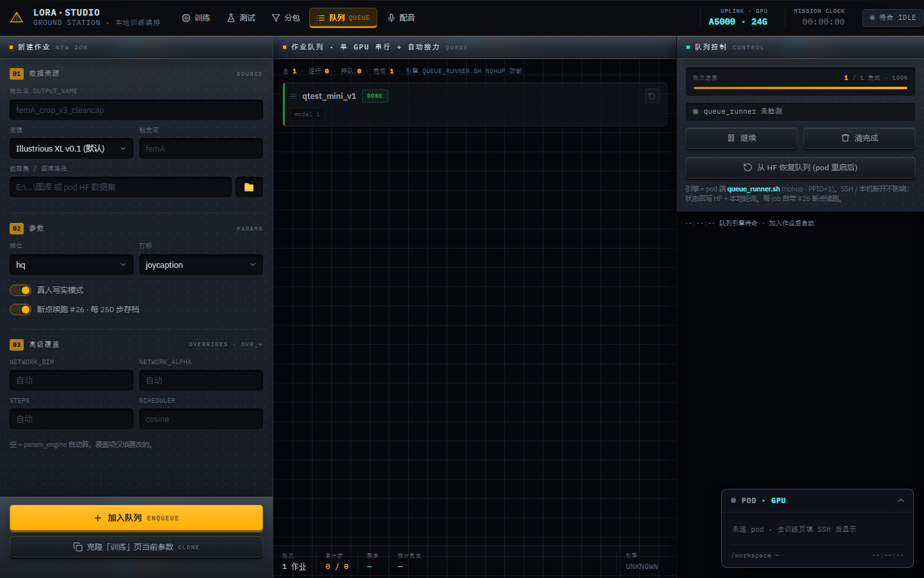
Task: Requeue qtest_mini_v1 with the retry icon
Action: click(652, 96)
